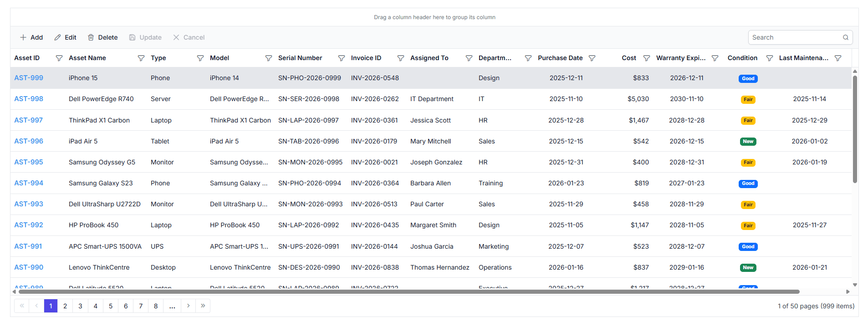Click the Update toolbar button
Screen dimensions: 868x327
pos(145,37)
